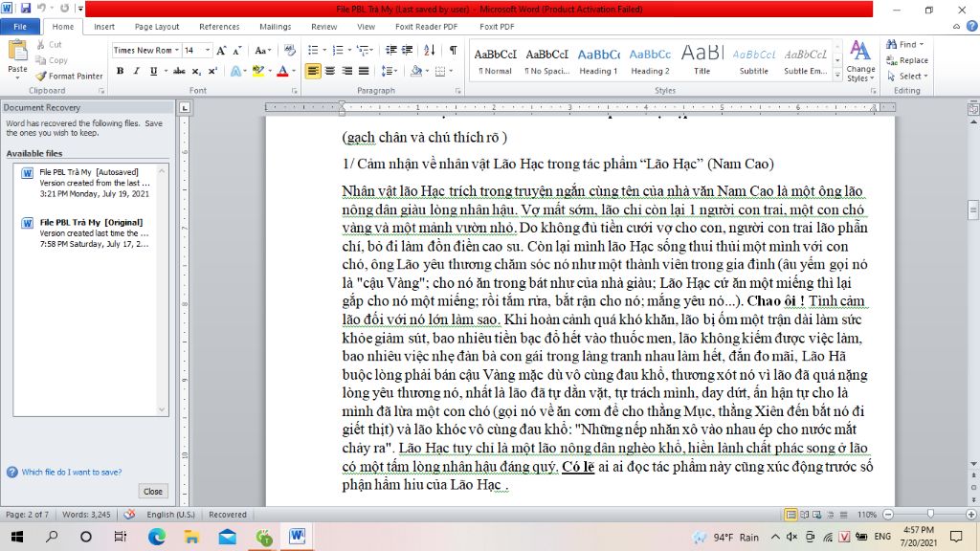Open Word Help question mark
980x551 pixels.
(972, 26)
